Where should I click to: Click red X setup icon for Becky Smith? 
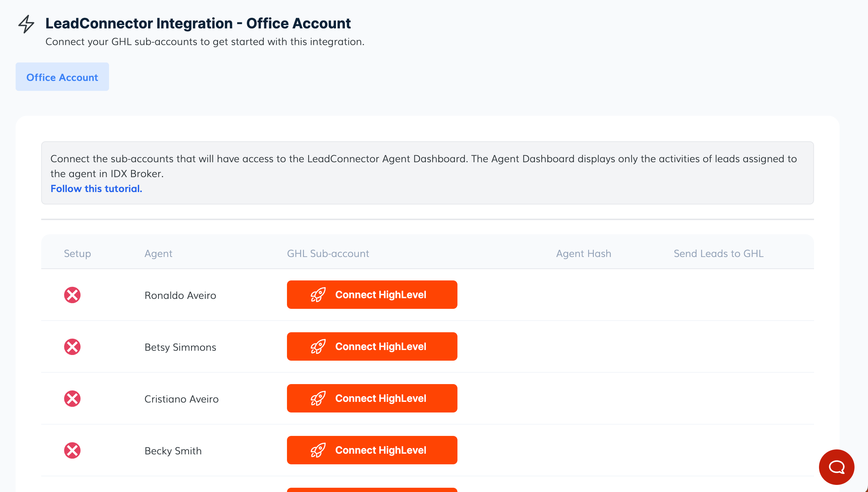(72, 450)
